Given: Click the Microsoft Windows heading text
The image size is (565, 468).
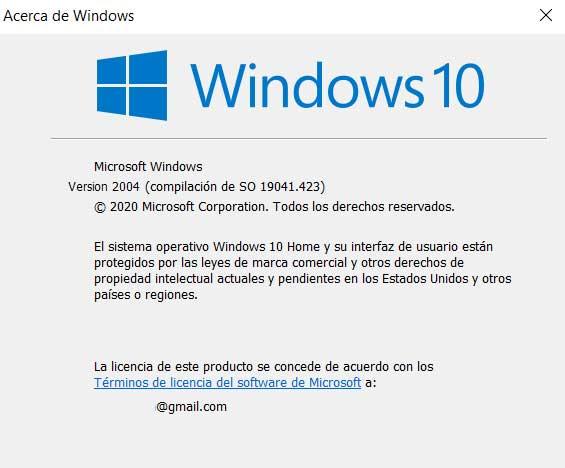Looking at the screenshot, I should [x=148, y=166].
